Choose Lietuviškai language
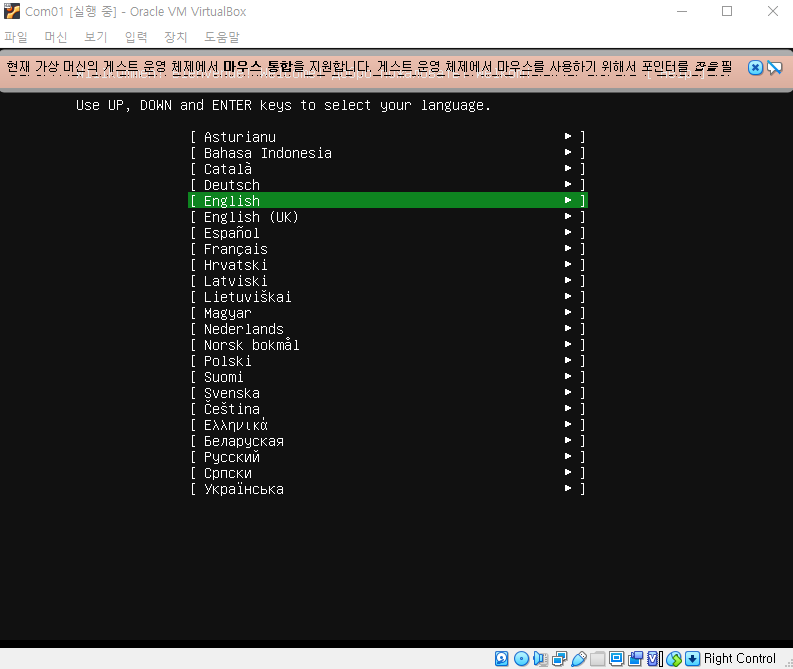 coord(387,297)
